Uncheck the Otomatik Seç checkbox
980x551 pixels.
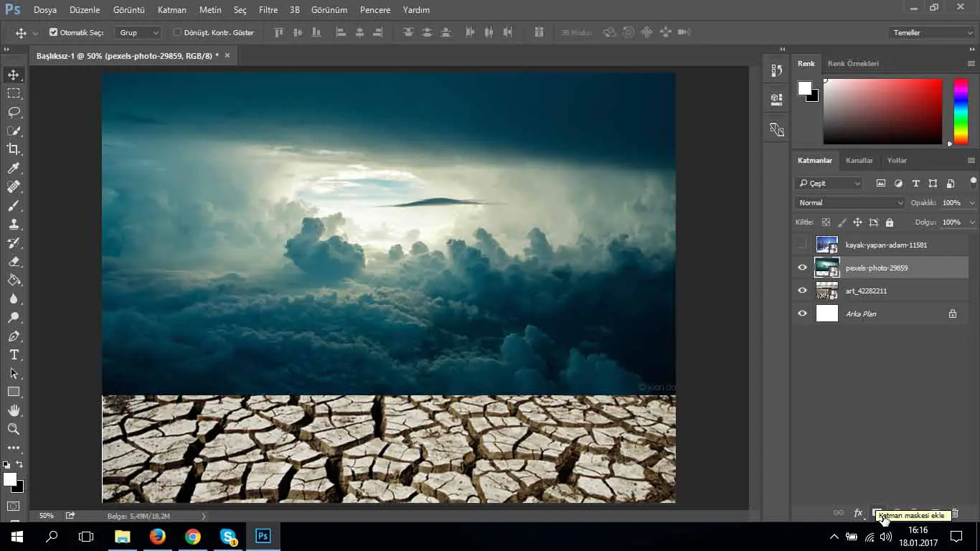53,32
